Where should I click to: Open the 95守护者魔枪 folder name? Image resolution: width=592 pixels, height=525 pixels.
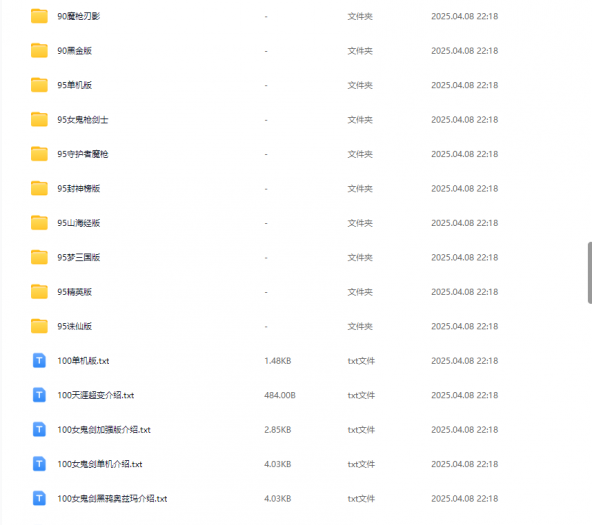coord(83,154)
